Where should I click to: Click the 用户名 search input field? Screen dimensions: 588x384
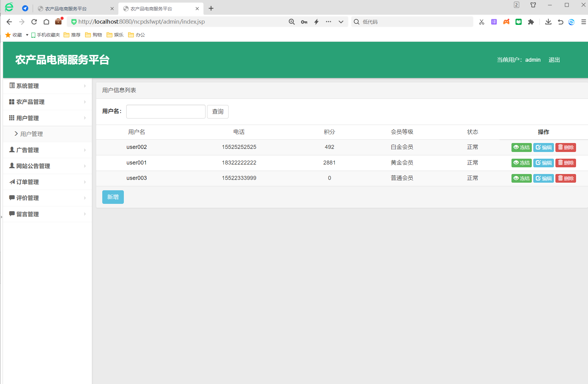tap(166, 111)
